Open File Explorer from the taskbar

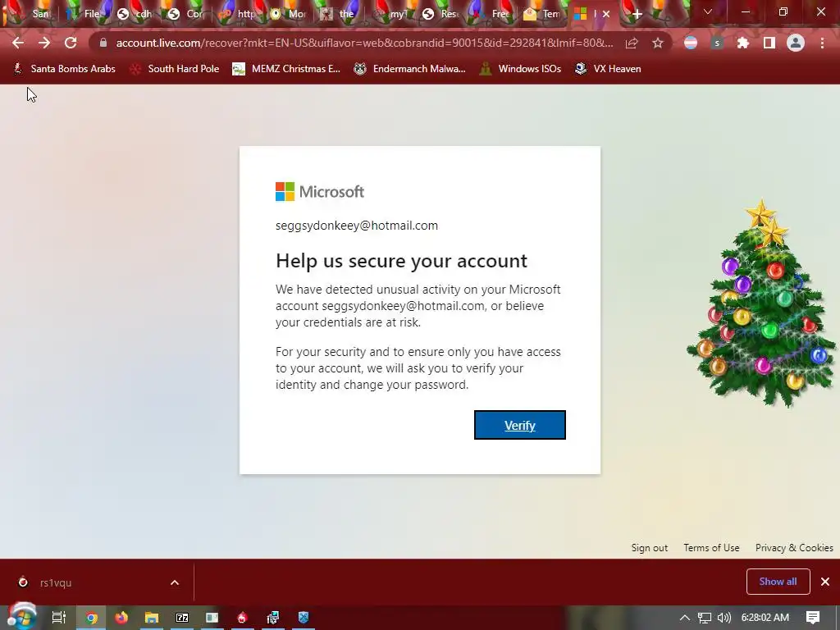(152, 618)
